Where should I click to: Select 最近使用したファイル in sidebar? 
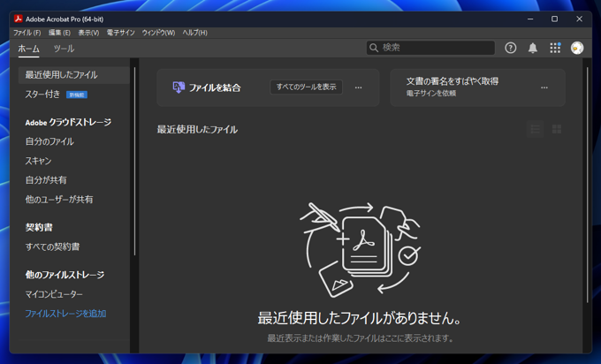(73, 75)
